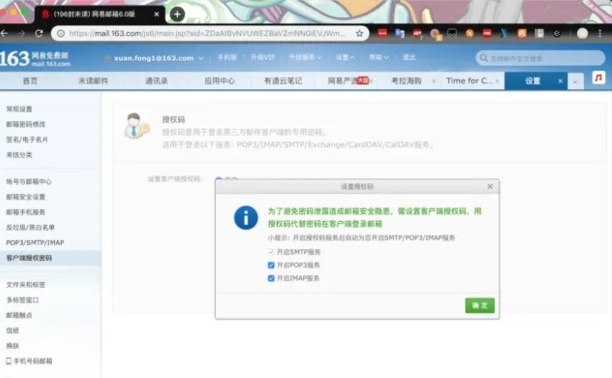
Task: Click the 退出 logout link
Action: coord(409,57)
